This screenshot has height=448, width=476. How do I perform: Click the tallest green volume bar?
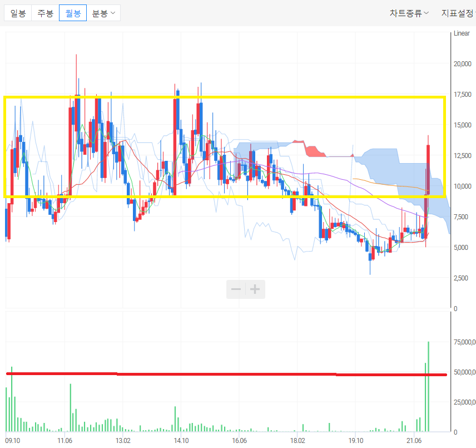point(428,386)
